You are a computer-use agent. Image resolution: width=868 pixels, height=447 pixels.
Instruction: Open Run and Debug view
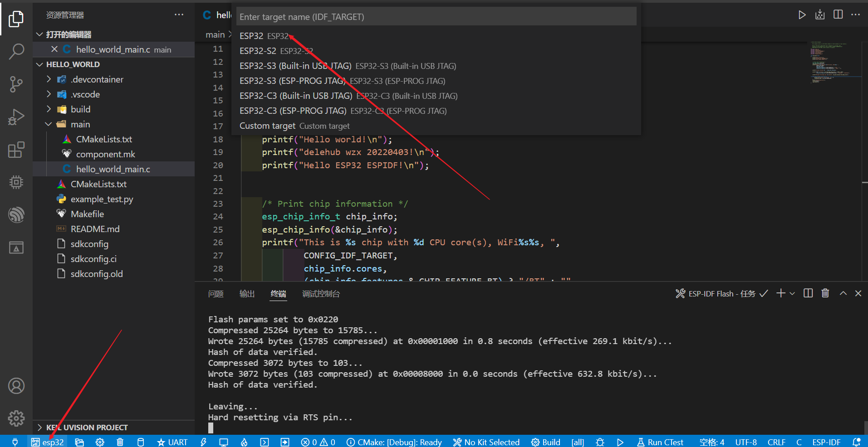click(x=16, y=117)
